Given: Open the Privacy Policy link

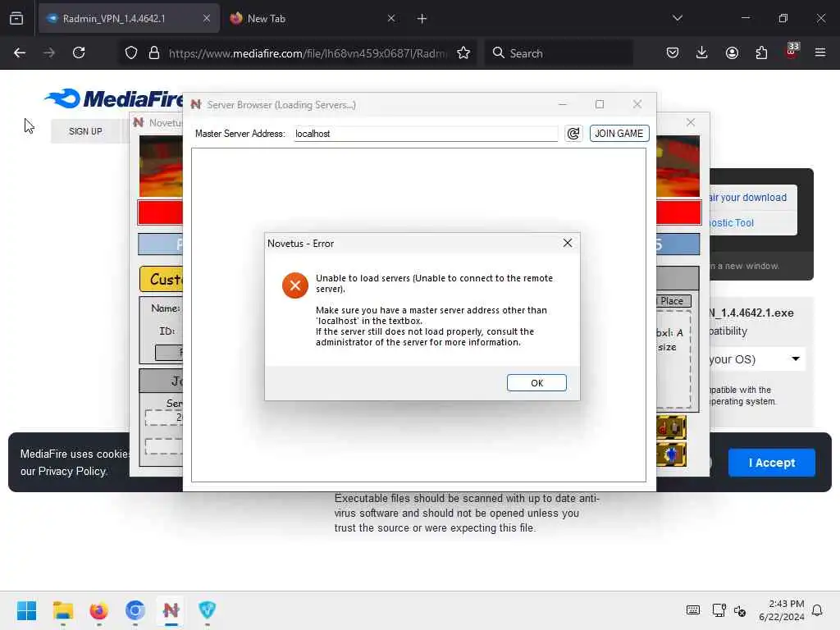Looking at the screenshot, I should pos(72,472).
